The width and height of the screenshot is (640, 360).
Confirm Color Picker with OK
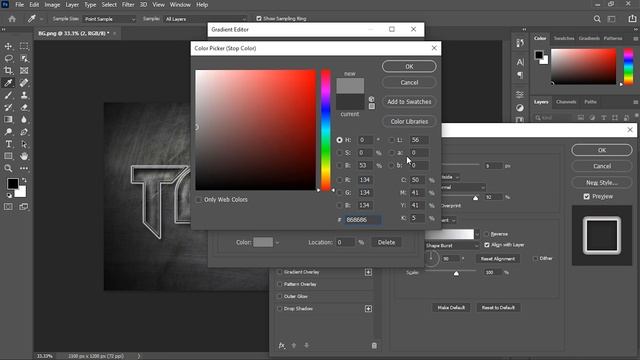[x=409, y=67]
